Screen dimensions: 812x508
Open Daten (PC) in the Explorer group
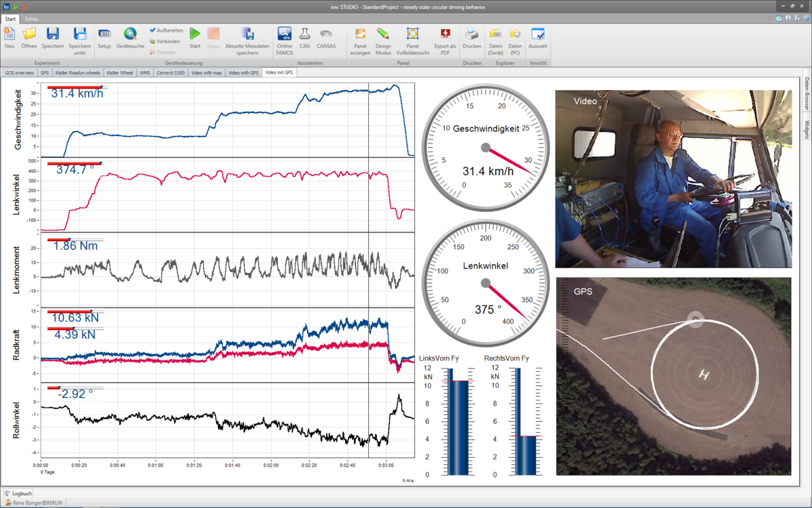pyautogui.click(x=515, y=39)
